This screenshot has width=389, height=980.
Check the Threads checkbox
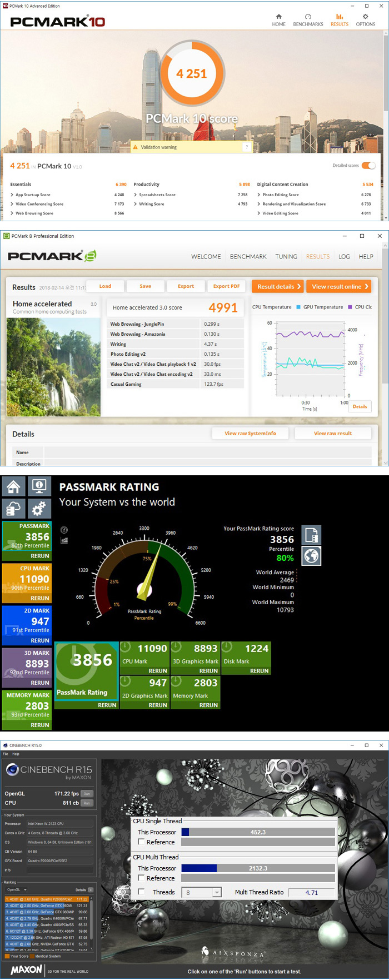tap(141, 892)
